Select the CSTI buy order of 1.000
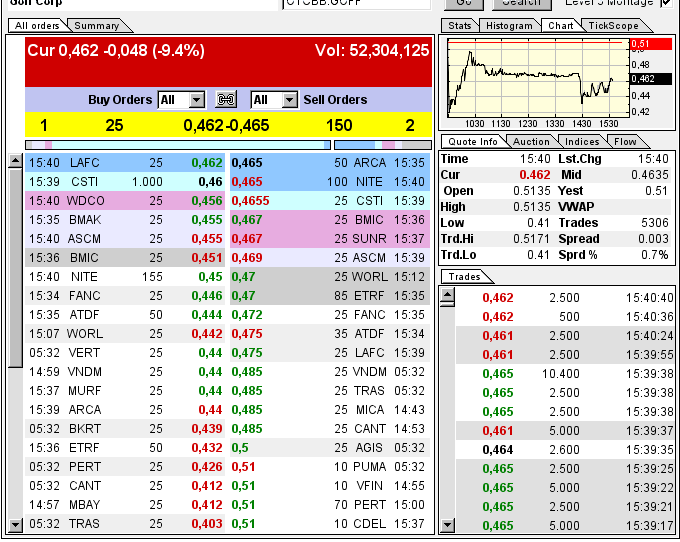 pos(125,182)
